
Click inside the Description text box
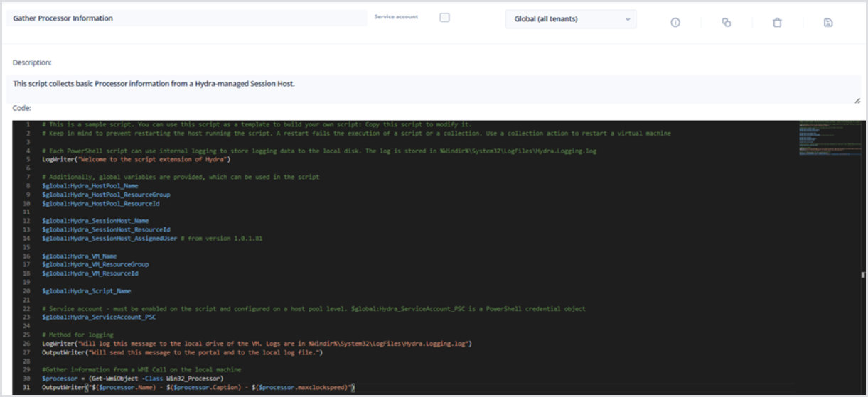[427, 84]
